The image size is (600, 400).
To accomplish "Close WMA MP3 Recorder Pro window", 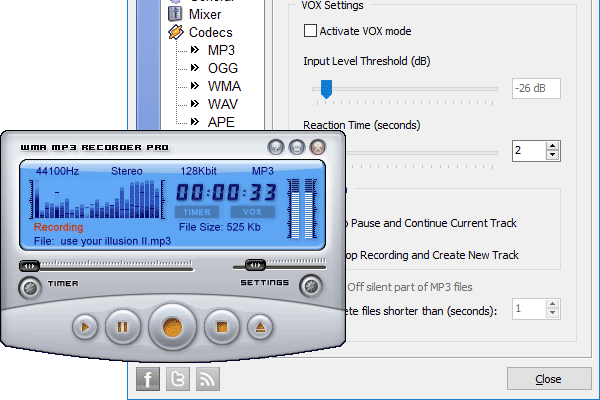I will pyautogui.click(x=318, y=147).
